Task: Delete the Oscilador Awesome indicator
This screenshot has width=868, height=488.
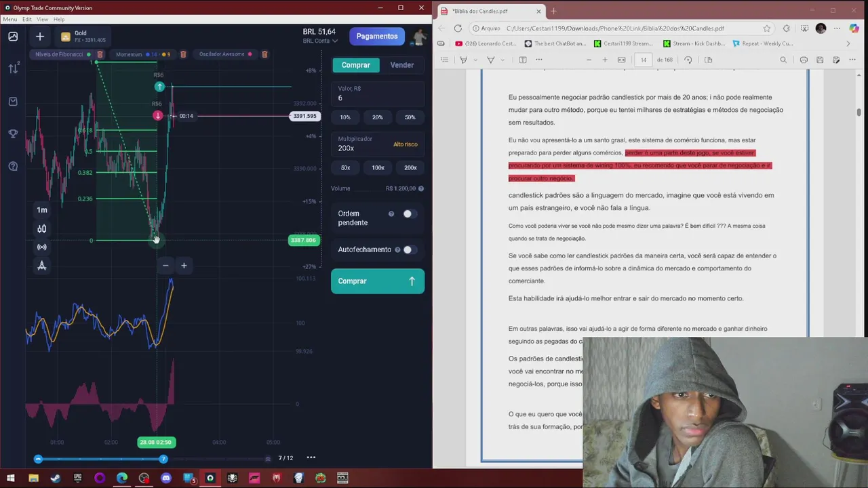Action: click(264, 54)
